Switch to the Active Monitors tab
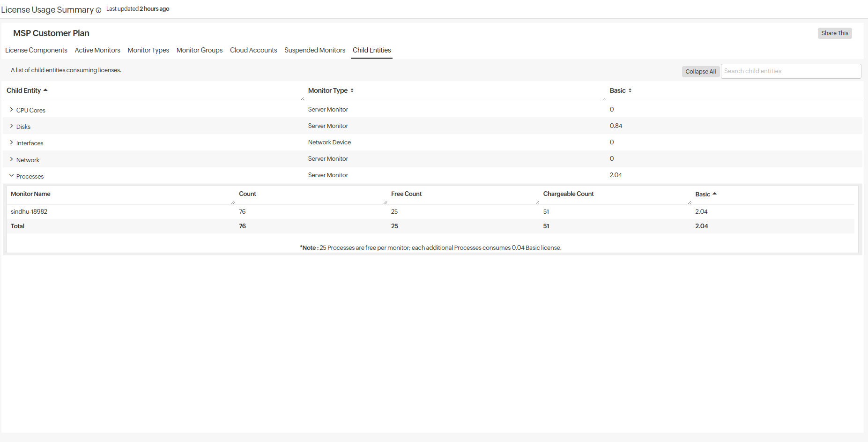The width and height of the screenshot is (868, 442). (97, 50)
